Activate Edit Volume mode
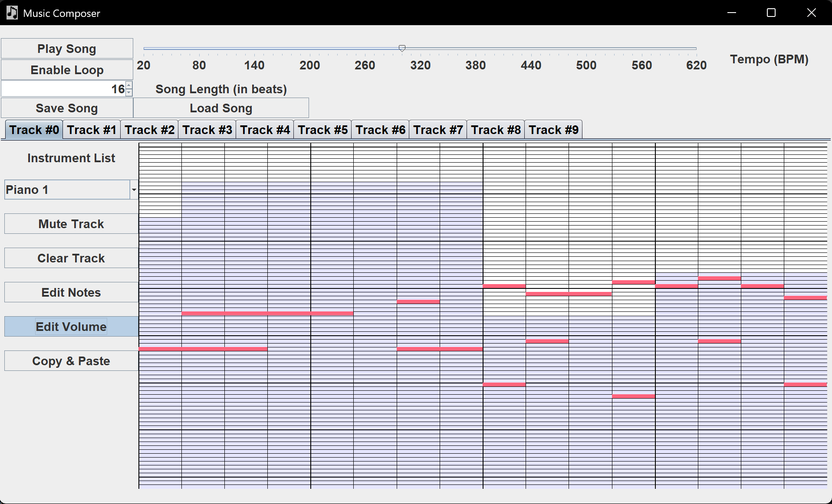The image size is (832, 504). click(71, 327)
